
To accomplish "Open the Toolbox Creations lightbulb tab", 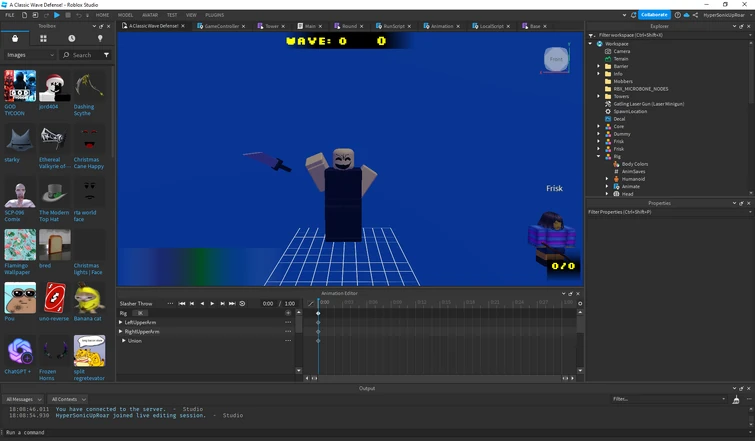I will coord(100,38).
